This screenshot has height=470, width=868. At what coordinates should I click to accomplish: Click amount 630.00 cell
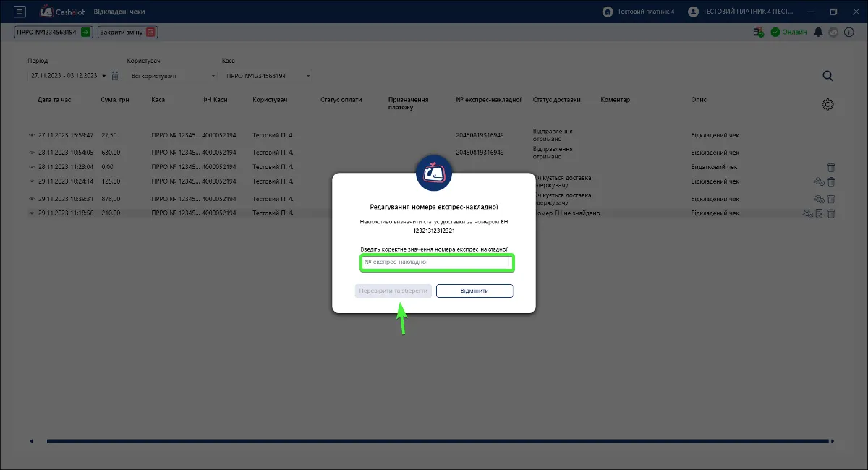(111, 153)
